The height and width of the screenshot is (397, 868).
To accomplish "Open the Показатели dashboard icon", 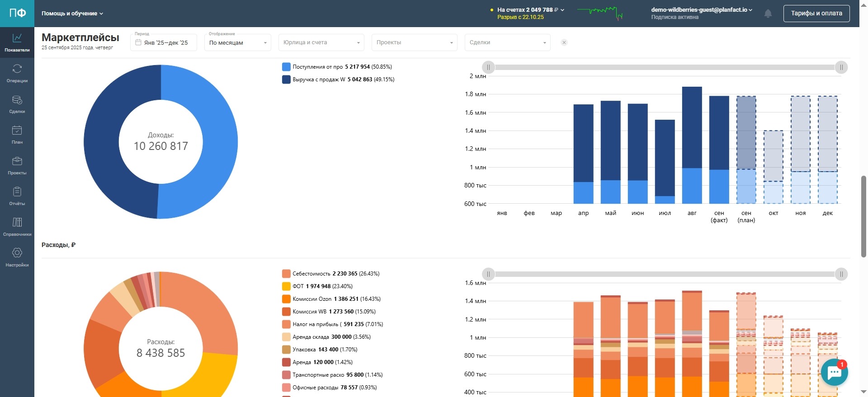I will 17,42.
